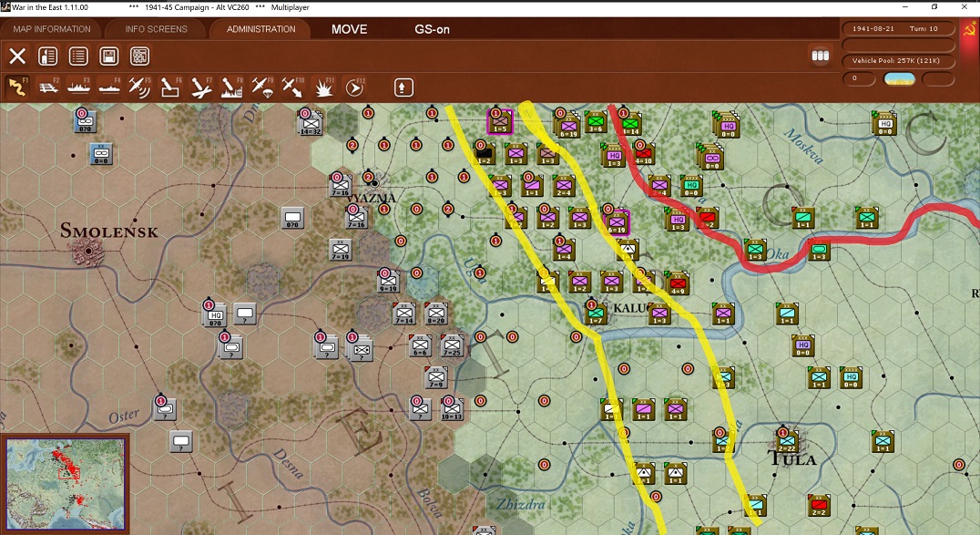Select the German unit labeled 6=6
980x535 pixels.
click(x=420, y=345)
